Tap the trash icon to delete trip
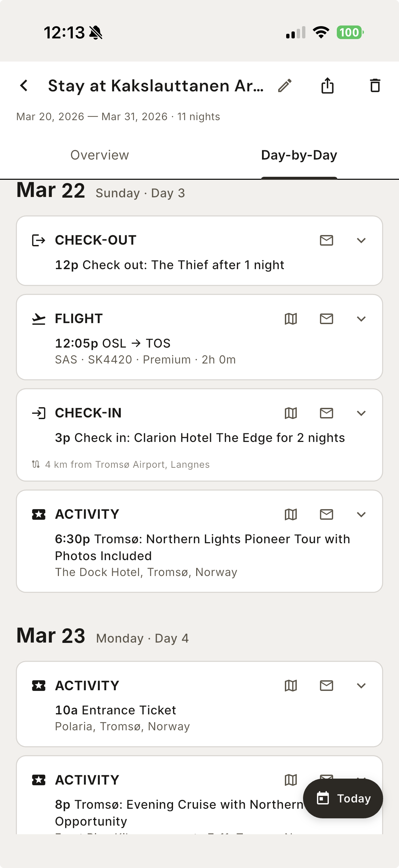The width and height of the screenshot is (399, 868). pos(375,86)
